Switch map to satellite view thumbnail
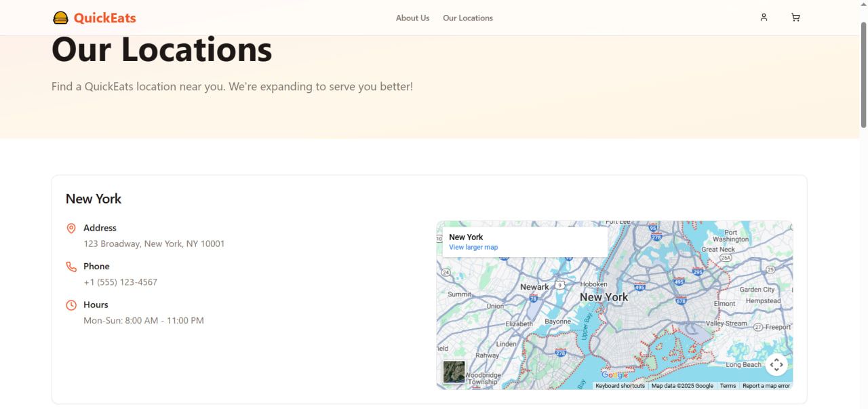Viewport: 868px width, 409px height. [x=454, y=372]
